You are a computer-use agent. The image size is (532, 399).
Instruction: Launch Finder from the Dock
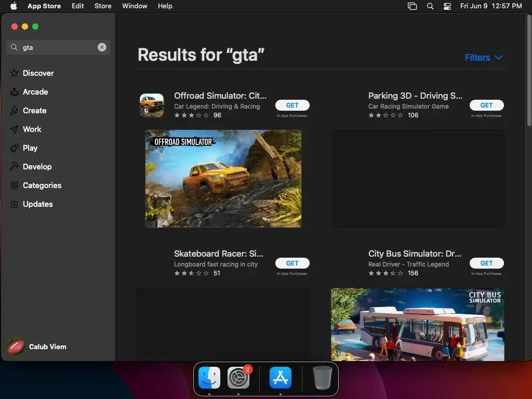pyautogui.click(x=209, y=378)
